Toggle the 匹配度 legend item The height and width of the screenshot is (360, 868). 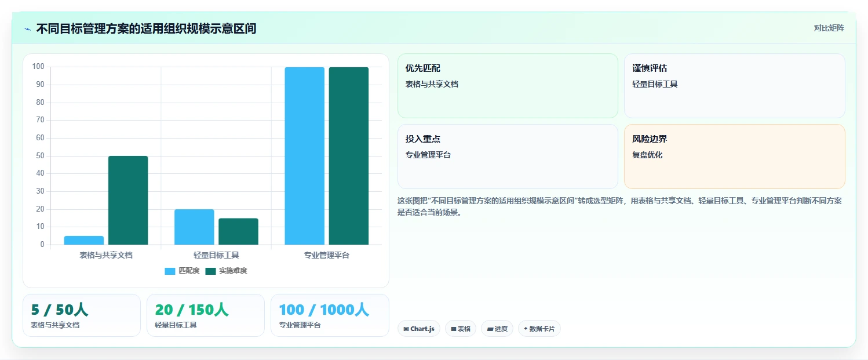point(182,271)
